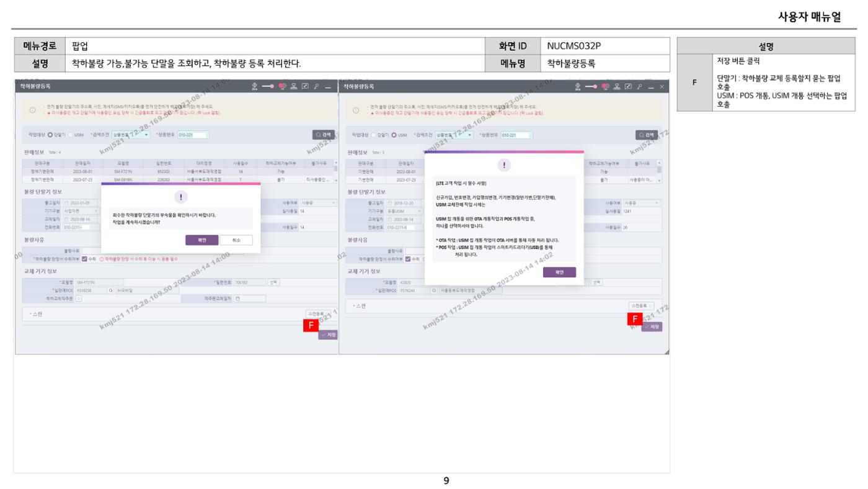Click 일련번호 field 700182 in left window
The width and height of the screenshot is (868, 489).
coord(249,282)
